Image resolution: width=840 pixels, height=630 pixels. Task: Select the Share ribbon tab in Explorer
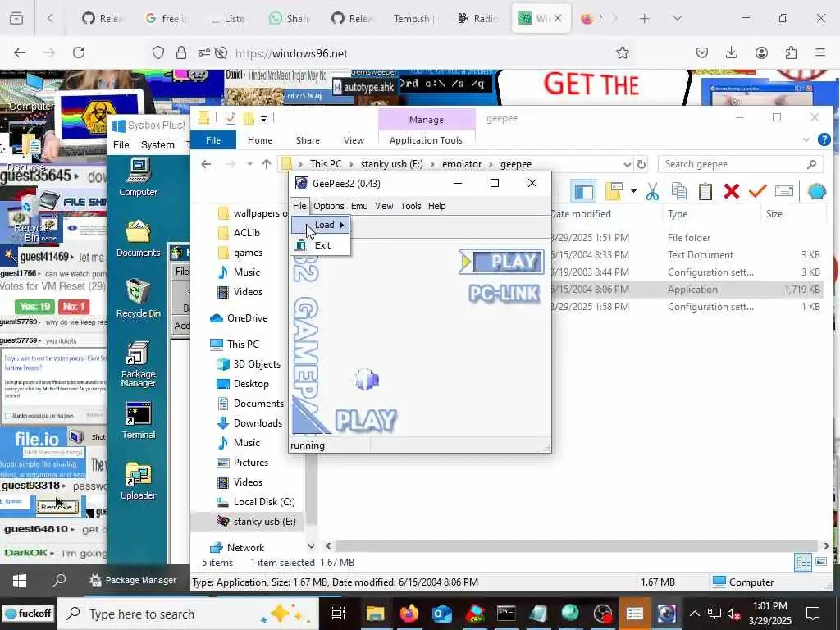[x=308, y=140]
